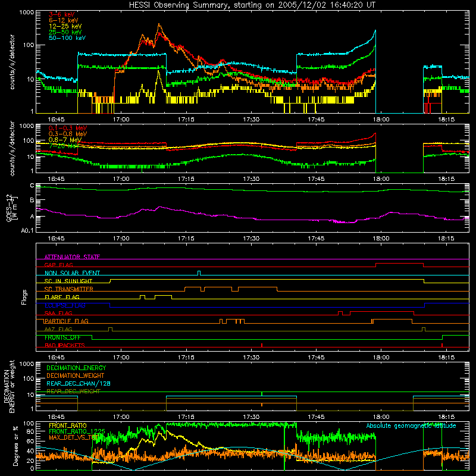Select the ECLIPSE_FLAG label

[x=65, y=305]
